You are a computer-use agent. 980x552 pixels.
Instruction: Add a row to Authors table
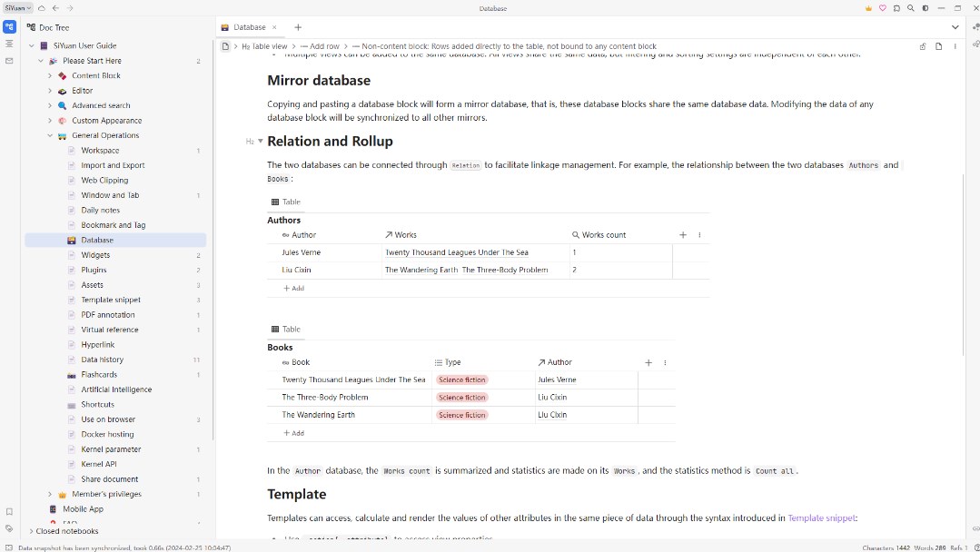(x=293, y=289)
